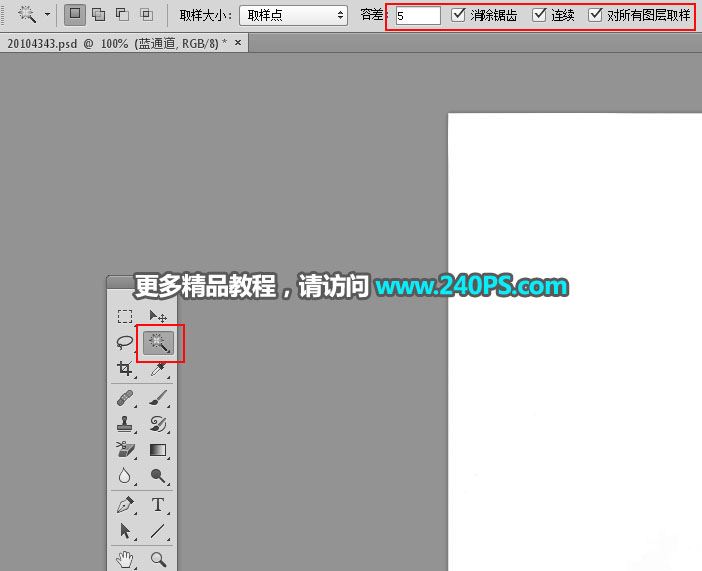Viewport: 702px width, 571px height.
Task: Select the Eraser tool
Action: click(125, 450)
